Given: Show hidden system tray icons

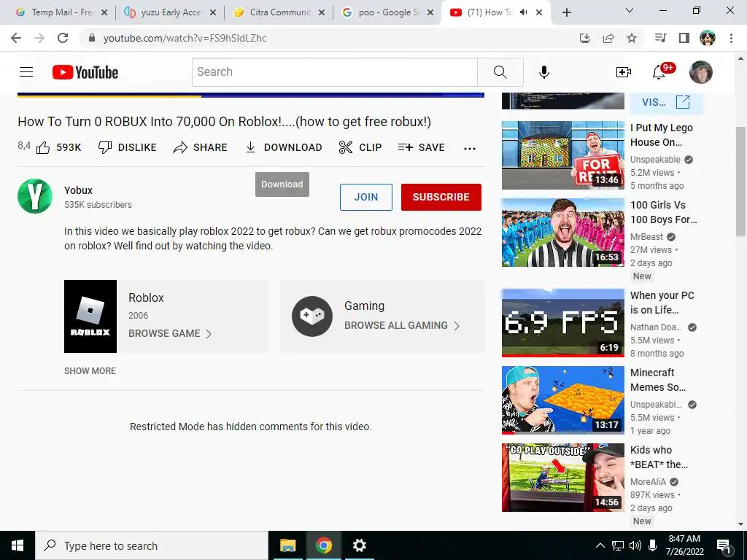Looking at the screenshot, I should [600, 545].
